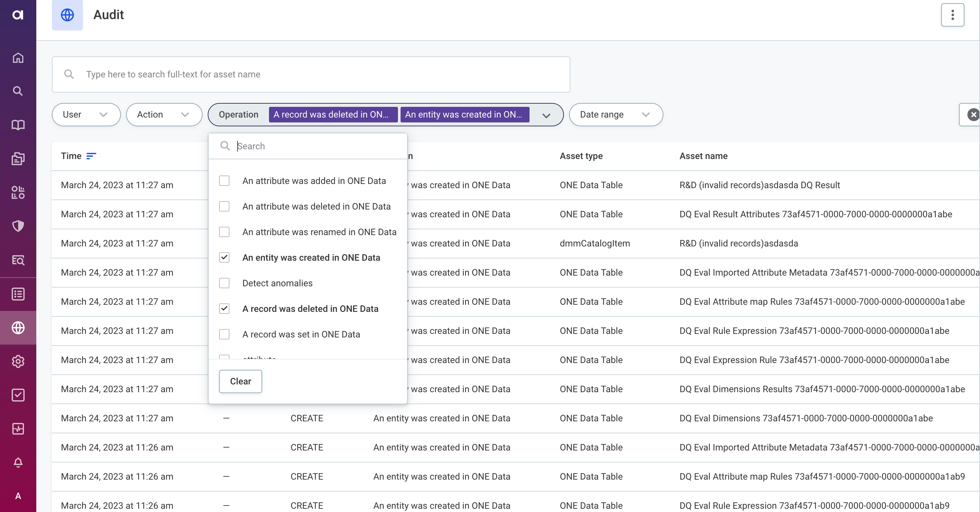The image size is (980, 512).
Task: Check 'An attribute was added in ONE Data'
Action: tap(224, 181)
